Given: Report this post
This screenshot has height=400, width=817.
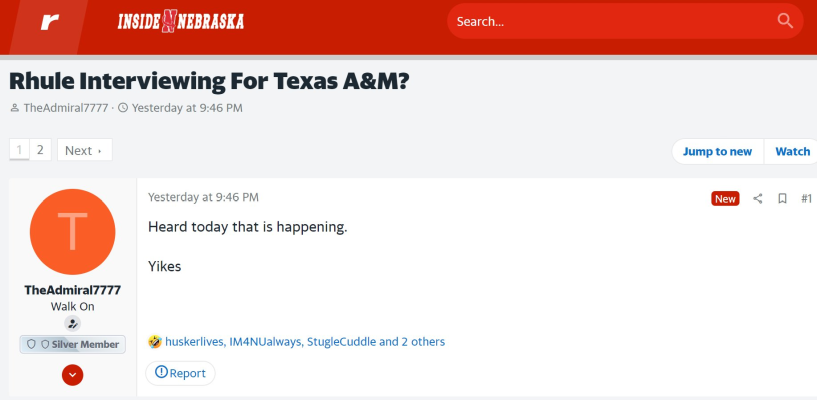Looking at the screenshot, I should (x=180, y=373).
